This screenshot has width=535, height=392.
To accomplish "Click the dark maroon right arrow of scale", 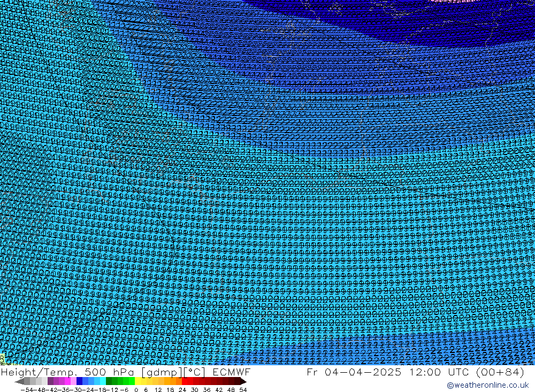I will 243,381.
